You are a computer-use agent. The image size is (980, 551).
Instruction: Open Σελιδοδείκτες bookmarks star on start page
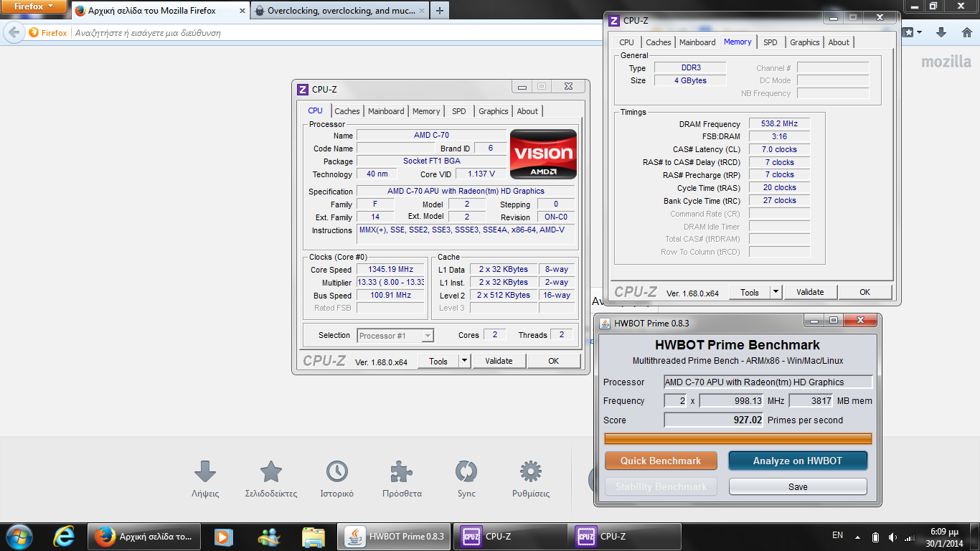(270, 471)
